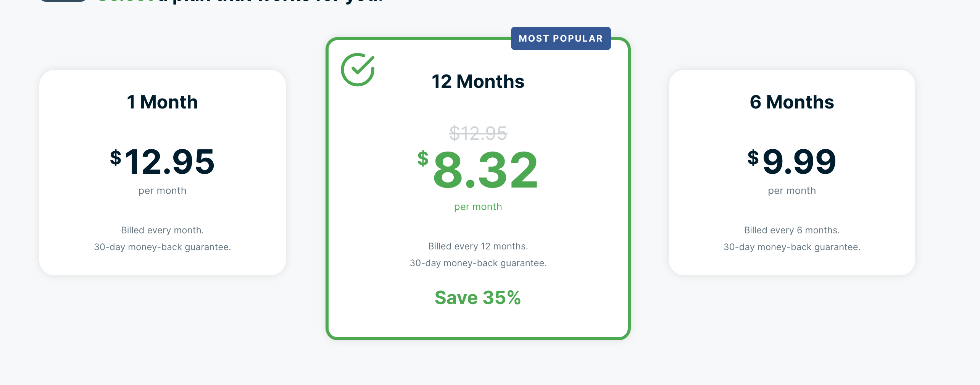Click the green checkmark circle icon
Image resolution: width=980 pixels, height=385 pixels.
[358, 70]
